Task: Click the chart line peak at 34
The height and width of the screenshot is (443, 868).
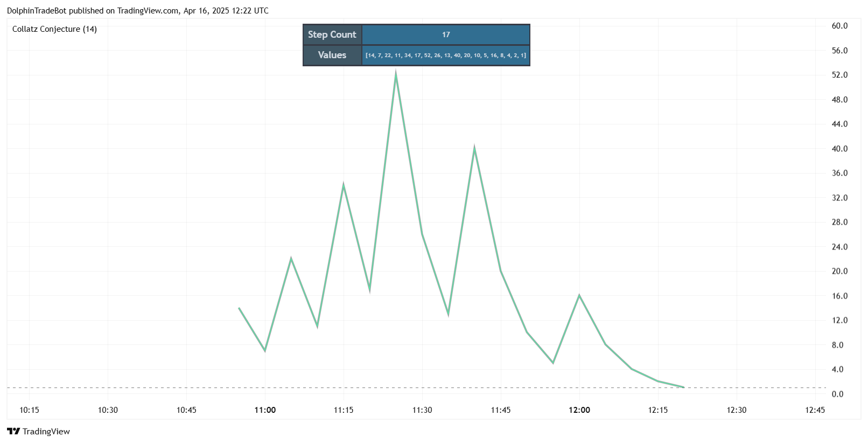Action: pyautogui.click(x=344, y=185)
